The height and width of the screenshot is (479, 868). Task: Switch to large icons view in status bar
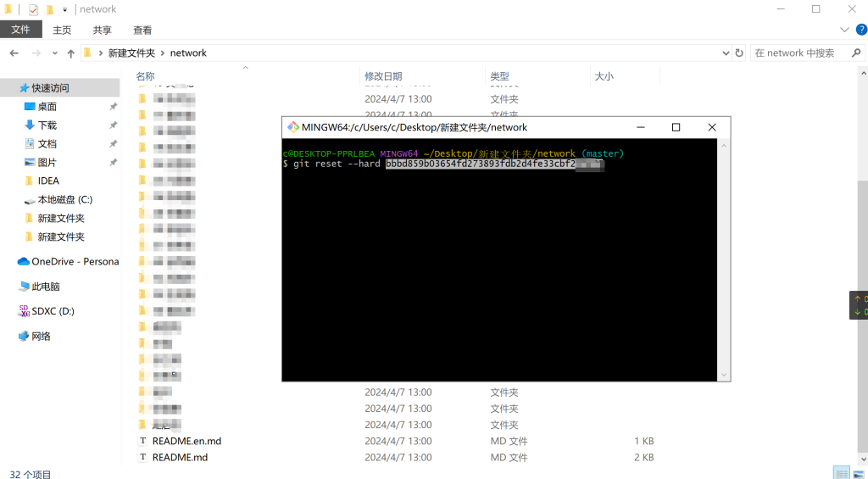click(x=857, y=472)
